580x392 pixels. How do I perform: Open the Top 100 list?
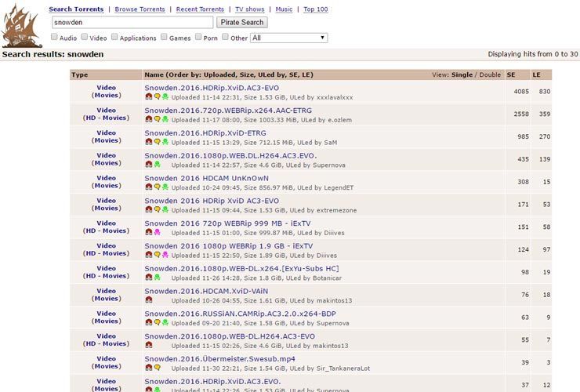[316, 9]
